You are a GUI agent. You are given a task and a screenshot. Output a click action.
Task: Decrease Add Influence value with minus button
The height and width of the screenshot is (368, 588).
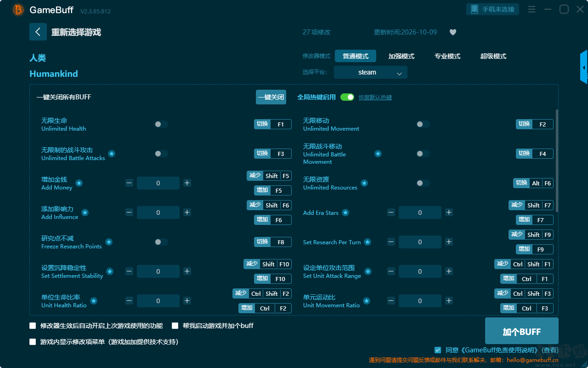tap(129, 213)
